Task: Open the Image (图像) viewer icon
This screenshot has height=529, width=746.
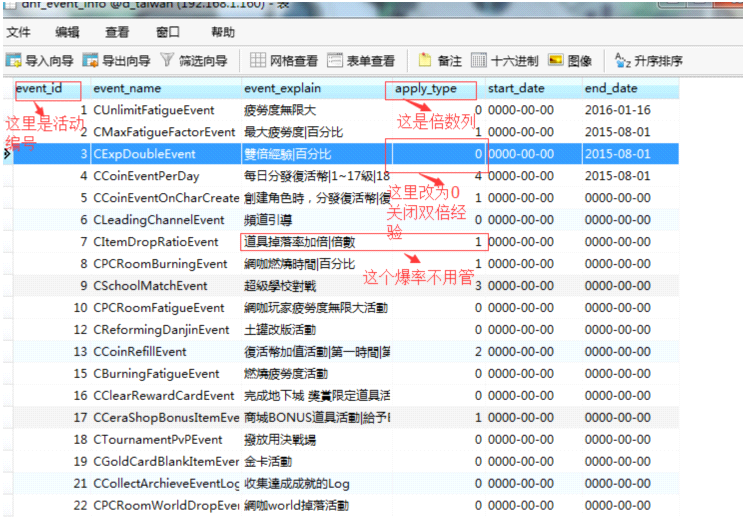Action: click(556, 61)
